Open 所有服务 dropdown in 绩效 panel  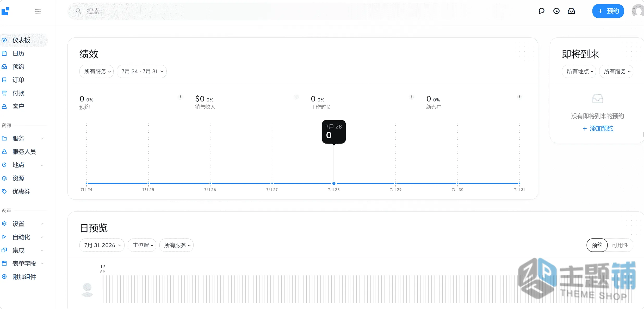pyautogui.click(x=96, y=72)
